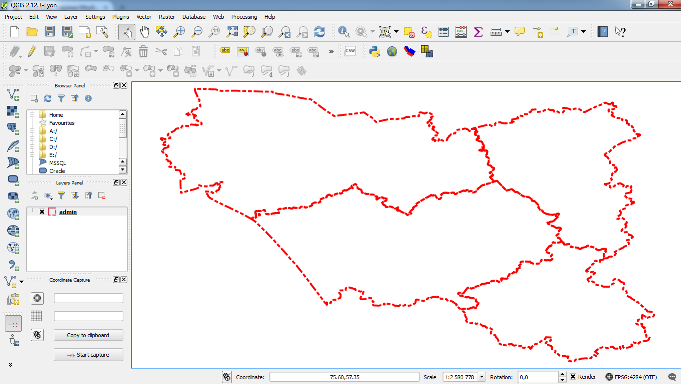Click the Copy to clipboard button
The image size is (681, 384).
click(x=88, y=335)
